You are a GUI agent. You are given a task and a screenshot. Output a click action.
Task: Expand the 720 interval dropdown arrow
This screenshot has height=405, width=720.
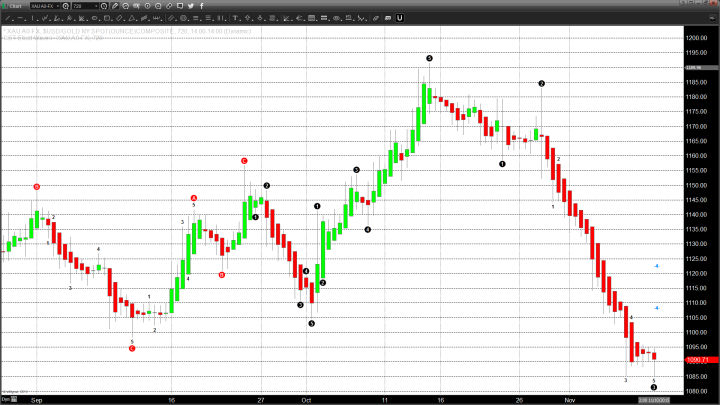click(x=96, y=6)
